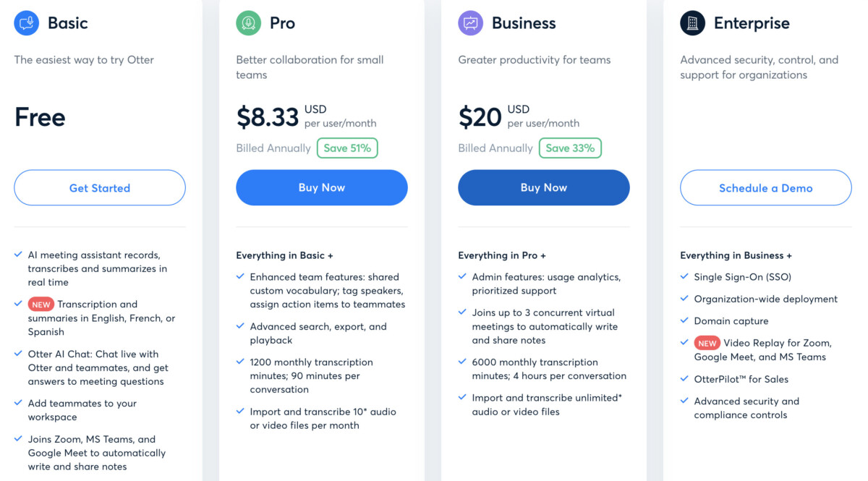Select the green Pro plan microphone icon
868x481 pixels.
coord(248,23)
